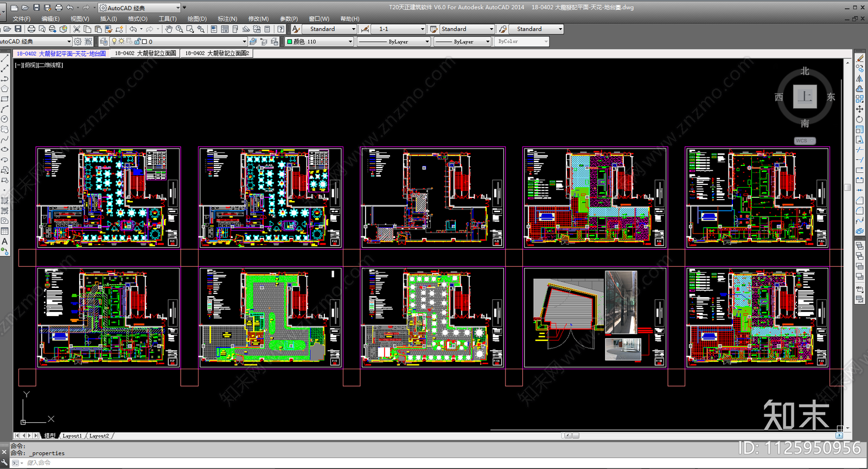Toggle the layer freeze sun icon
The width and height of the screenshot is (868, 469).
click(x=122, y=42)
